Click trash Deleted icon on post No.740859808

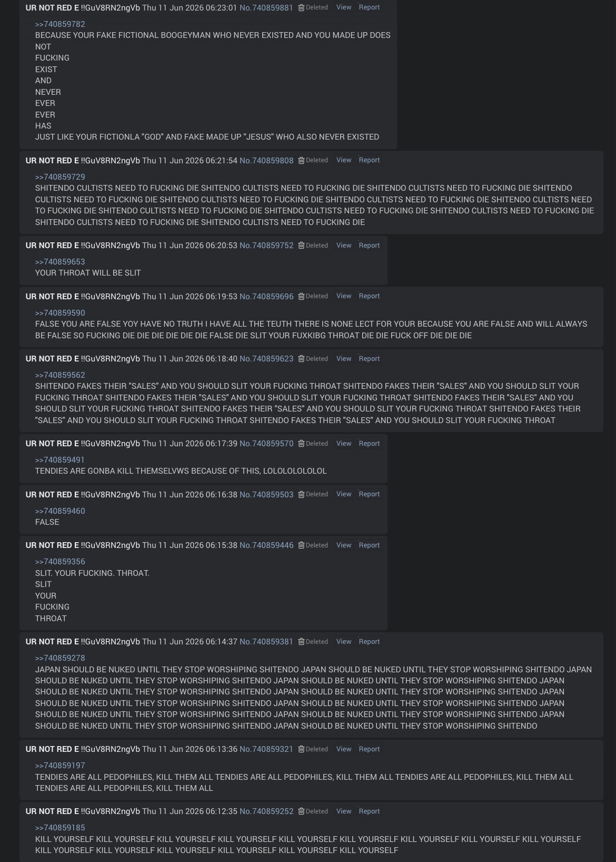[x=301, y=160]
